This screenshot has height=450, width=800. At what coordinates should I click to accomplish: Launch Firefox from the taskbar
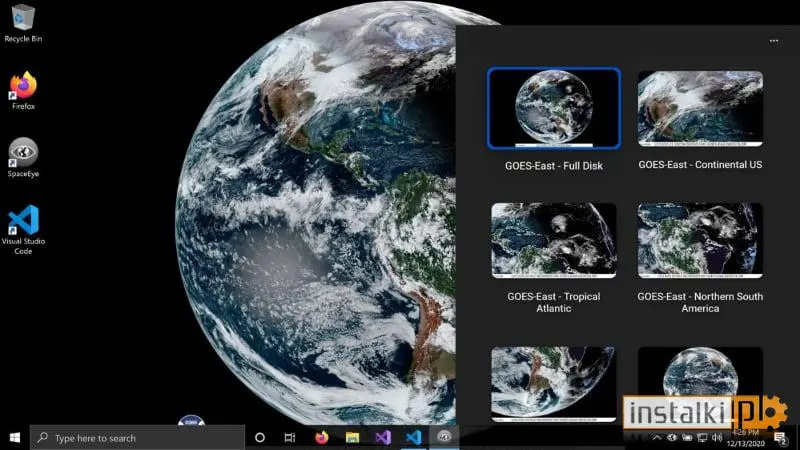(322, 437)
